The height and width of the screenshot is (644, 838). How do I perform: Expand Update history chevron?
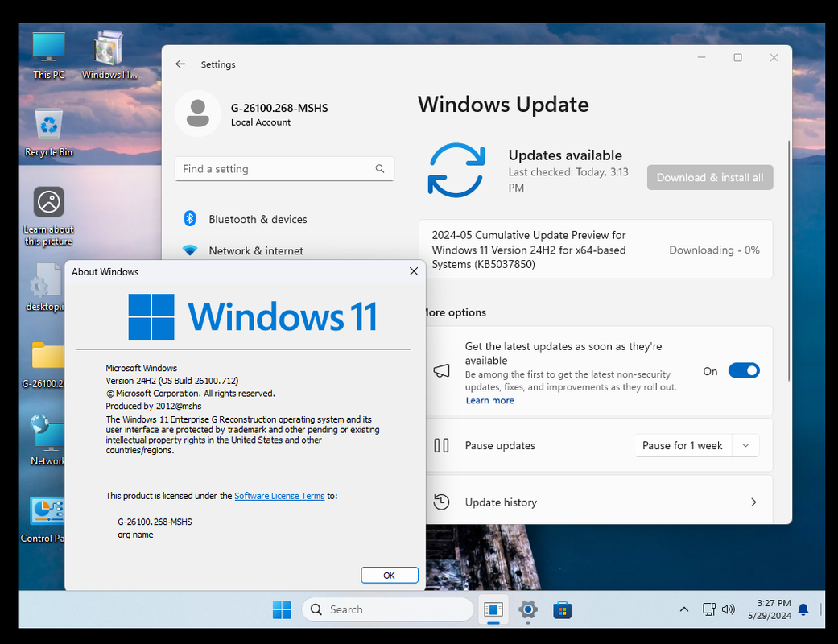click(x=753, y=502)
